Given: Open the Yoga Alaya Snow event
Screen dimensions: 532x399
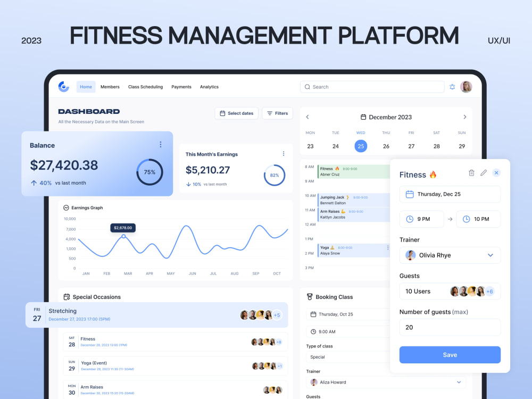Looking at the screenshot, I should (x=354, y=251).
